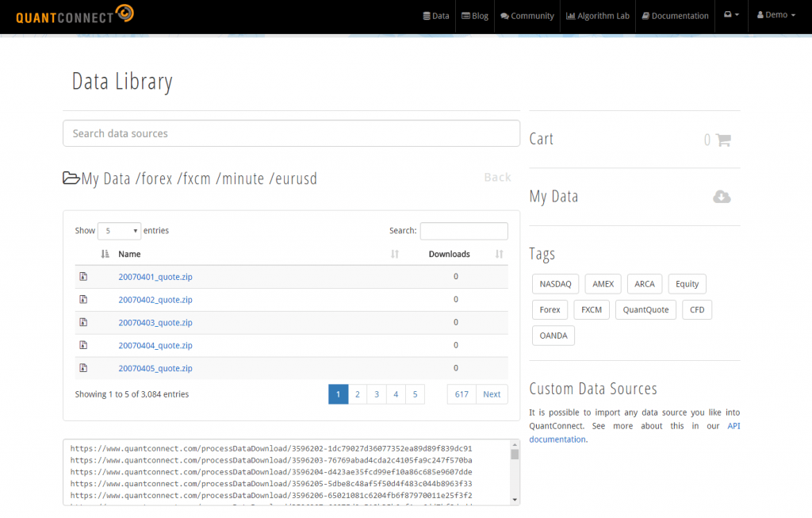This screenshot has width=812, height=518.
Task: Open the 20070402_quote.zip file link
Action: 155,300
